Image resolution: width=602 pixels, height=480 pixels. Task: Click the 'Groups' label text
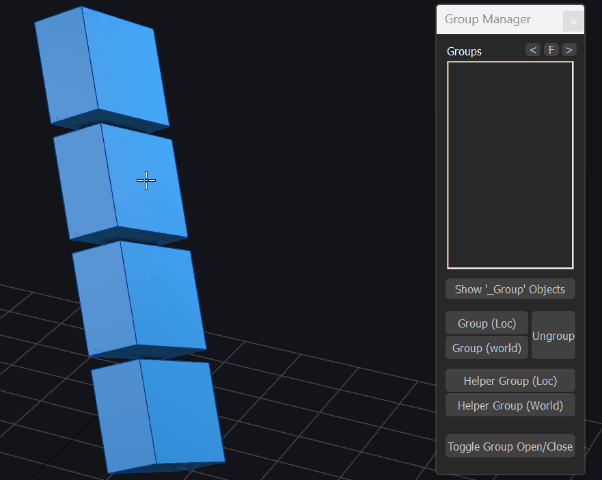tap(464, 51)
